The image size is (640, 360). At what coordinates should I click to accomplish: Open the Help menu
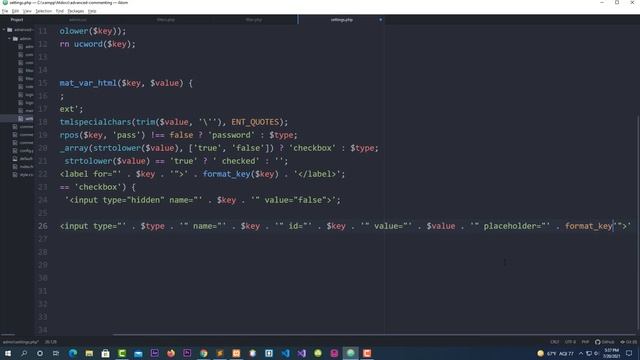(92, 11)
